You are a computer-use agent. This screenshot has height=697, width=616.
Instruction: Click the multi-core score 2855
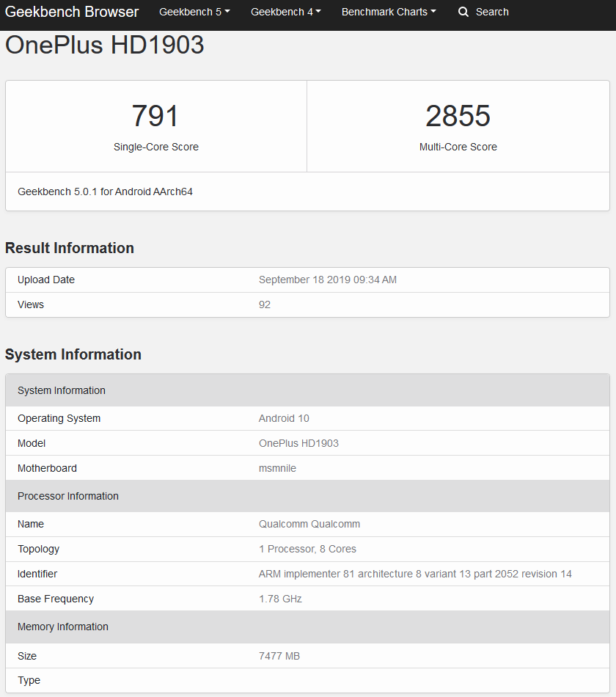458,116
